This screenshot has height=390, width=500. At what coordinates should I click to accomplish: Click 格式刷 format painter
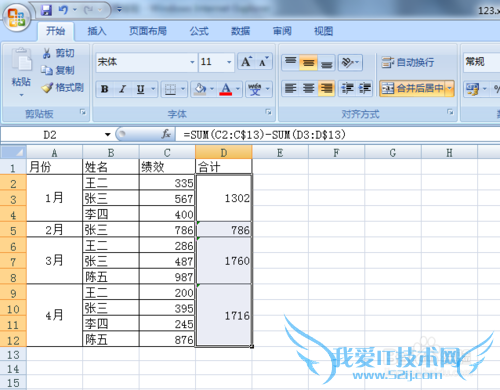pos(62,88)
